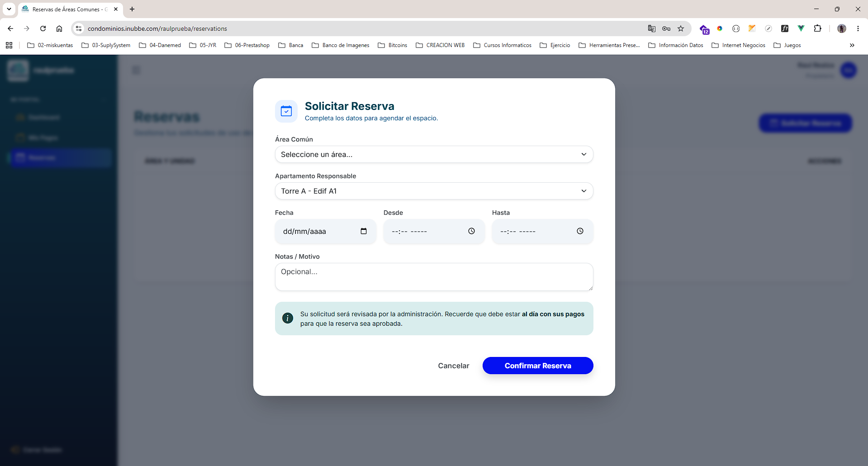The width and height of the screenshot is (868, 466).
Task: Bookmark this page with the star icon
Action: coord(681,29)
